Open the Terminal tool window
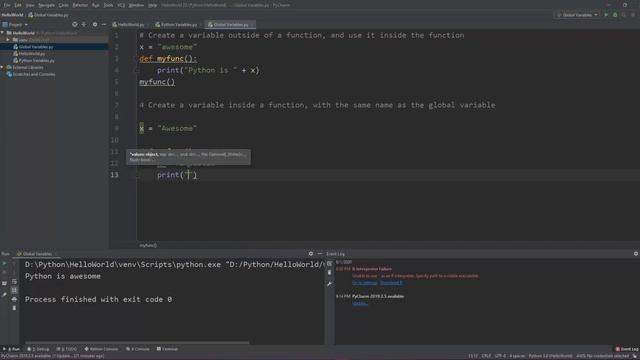This screenshot has height=360, width=640. (168, 349)
